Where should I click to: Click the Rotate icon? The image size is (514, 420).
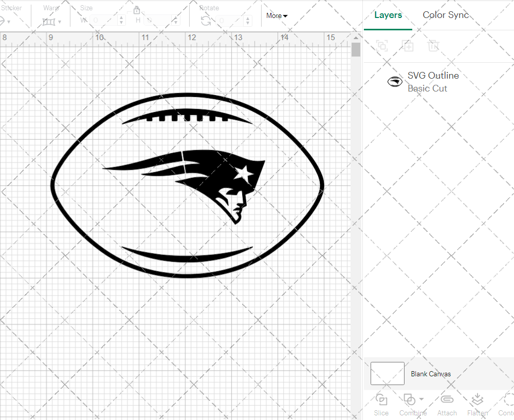206,21
